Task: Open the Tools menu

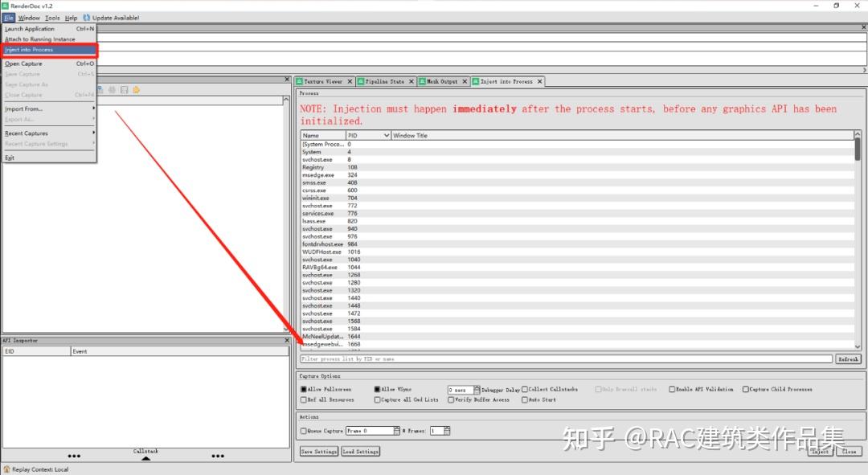Action: coord(52,18)
